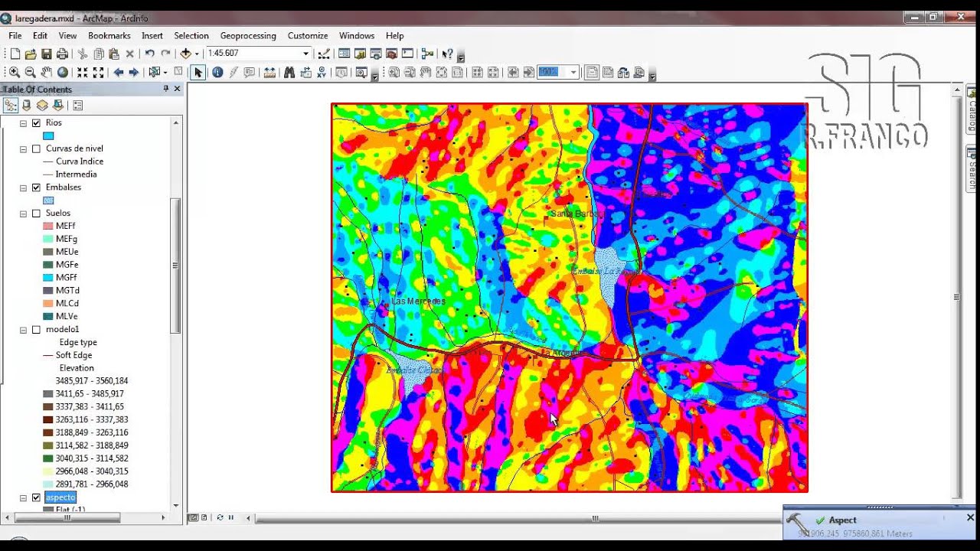Open the Python window

(x=407, y=54)
